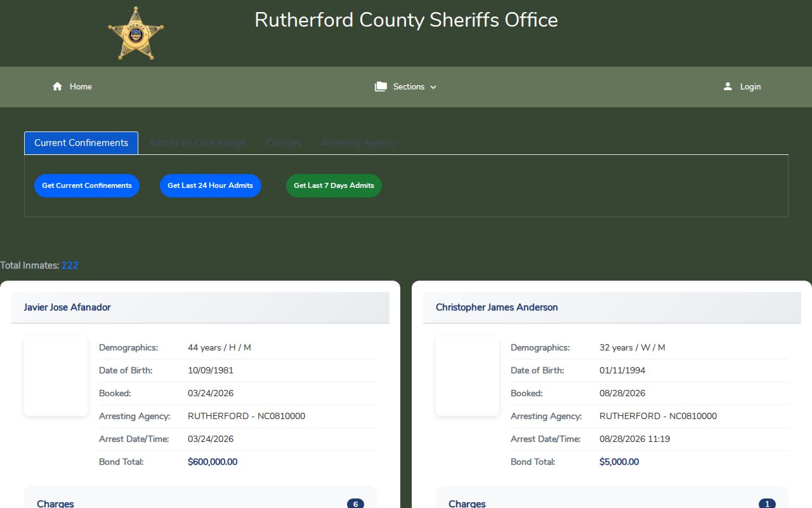Screen dimensions: 812x508
Task: Select the Current Confinements tab
Action: click(x=81, y=143)
